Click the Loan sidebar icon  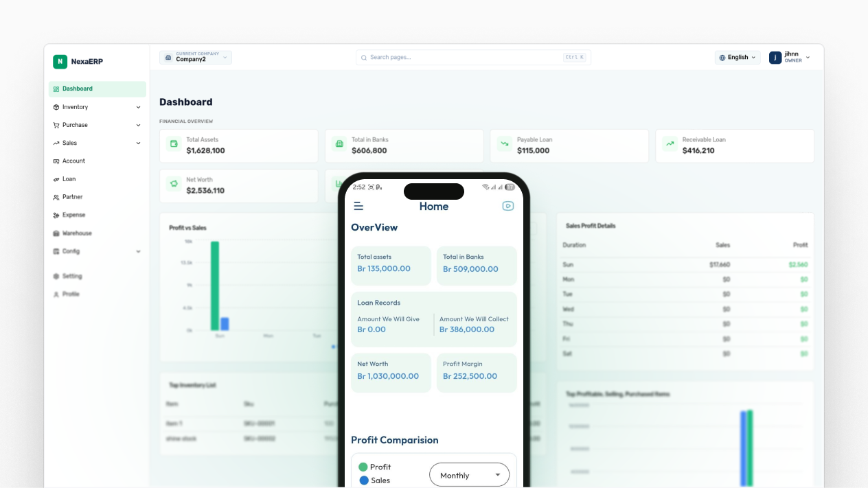click(56, 179)
